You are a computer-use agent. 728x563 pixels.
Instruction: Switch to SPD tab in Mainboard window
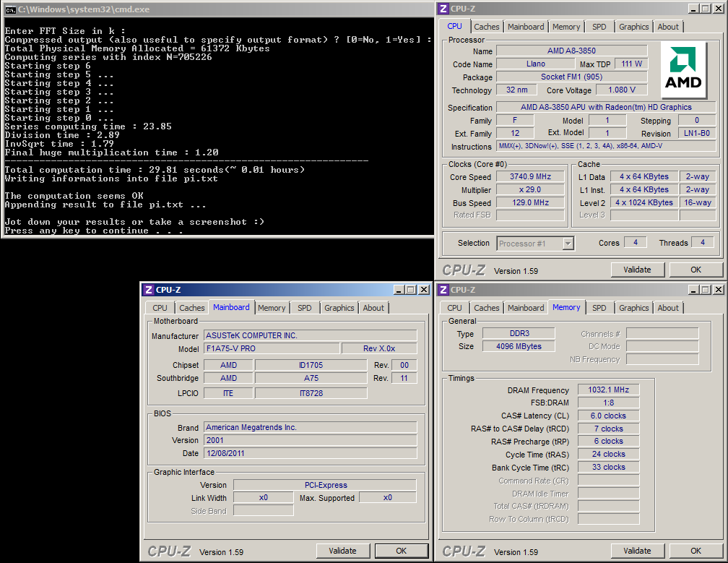tap(305, 308)
